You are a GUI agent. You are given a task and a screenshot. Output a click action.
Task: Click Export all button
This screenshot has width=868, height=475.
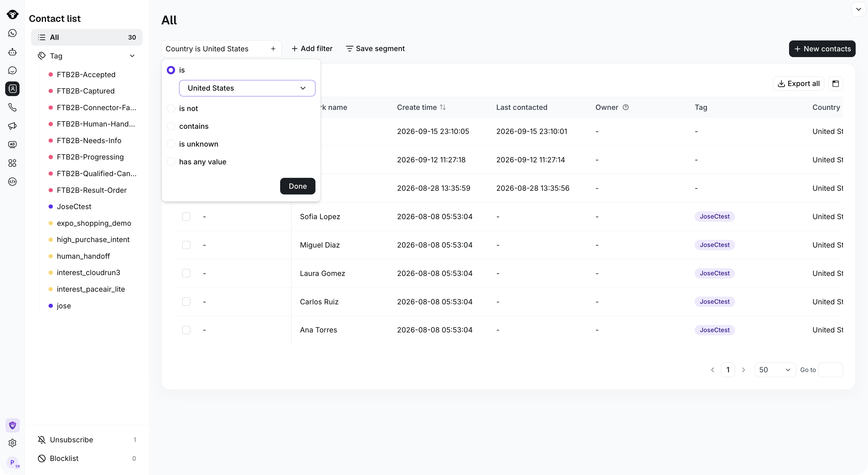tap(798, 83)
